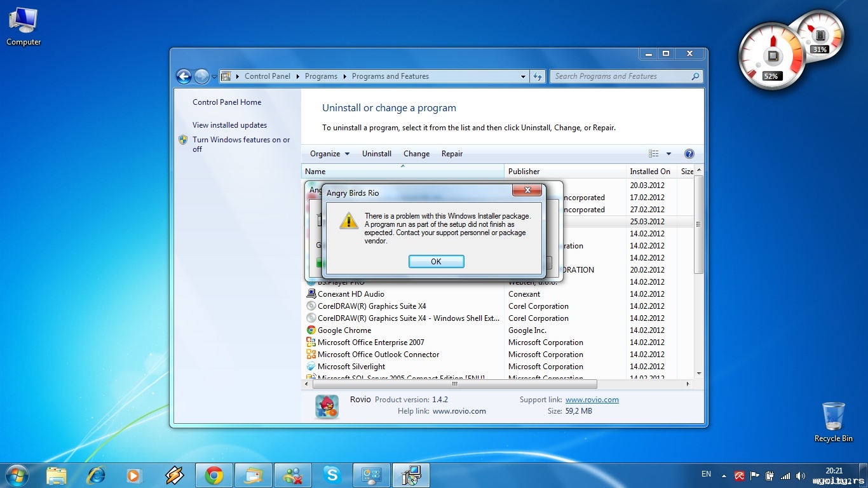868x488 pixels.
Task: Select Microsoft Office Outlook Connector entry
Action: coord(499,355)
